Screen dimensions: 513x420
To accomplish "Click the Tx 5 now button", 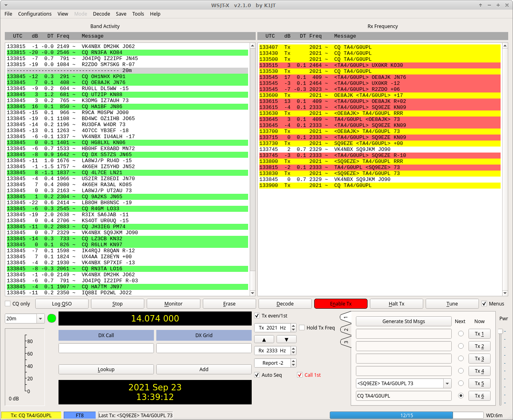I will coord(479,383).
